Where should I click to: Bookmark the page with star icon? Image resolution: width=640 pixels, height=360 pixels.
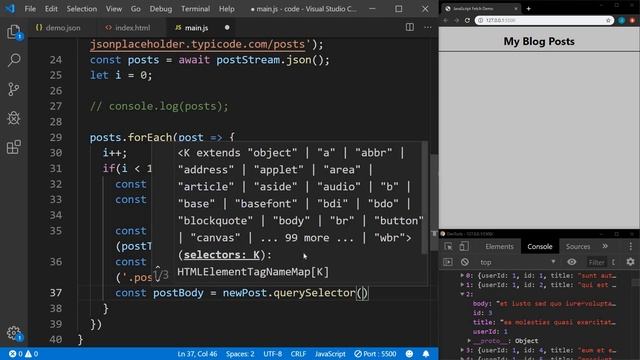point(608,20)
